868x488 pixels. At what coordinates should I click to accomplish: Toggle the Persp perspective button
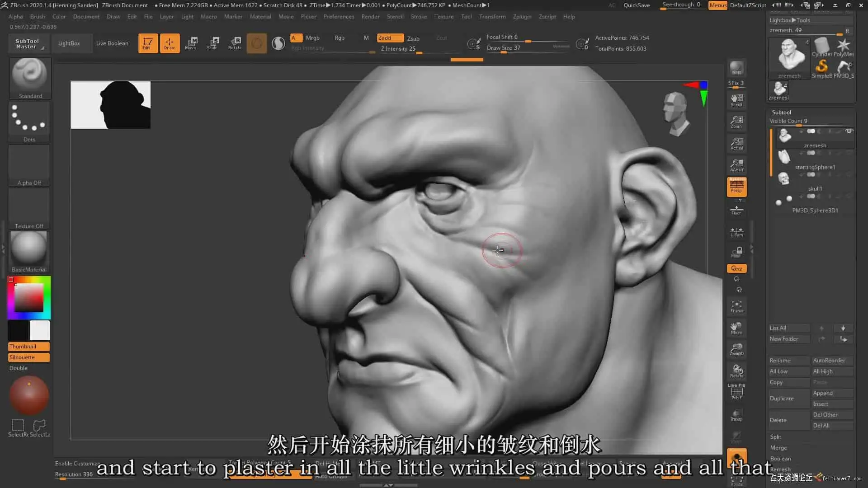(736, 187)
